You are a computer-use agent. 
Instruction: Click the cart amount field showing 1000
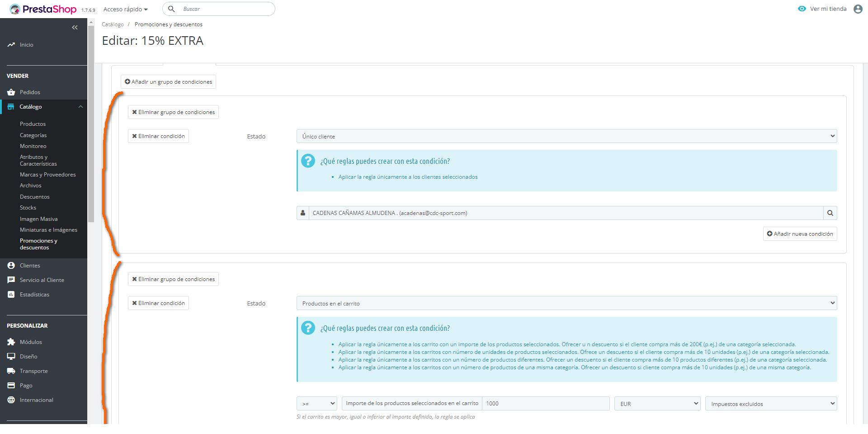(x=546, y=404)
